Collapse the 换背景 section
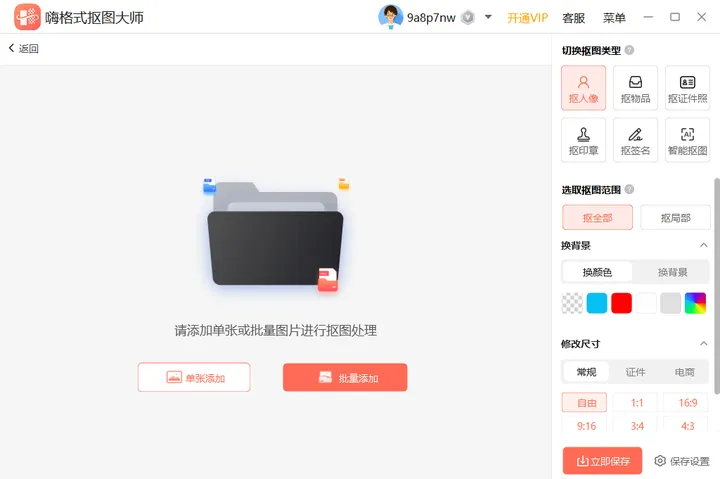The image size is (720, 479). 703,245
